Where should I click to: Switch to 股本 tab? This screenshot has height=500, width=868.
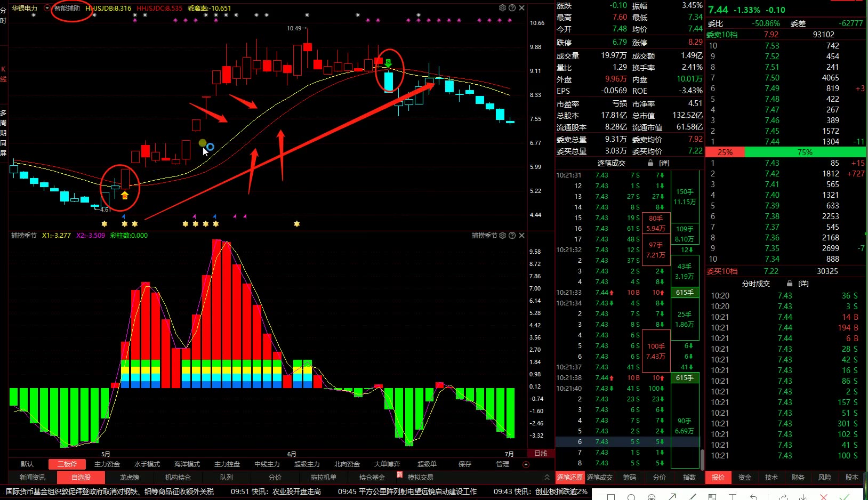851,477
